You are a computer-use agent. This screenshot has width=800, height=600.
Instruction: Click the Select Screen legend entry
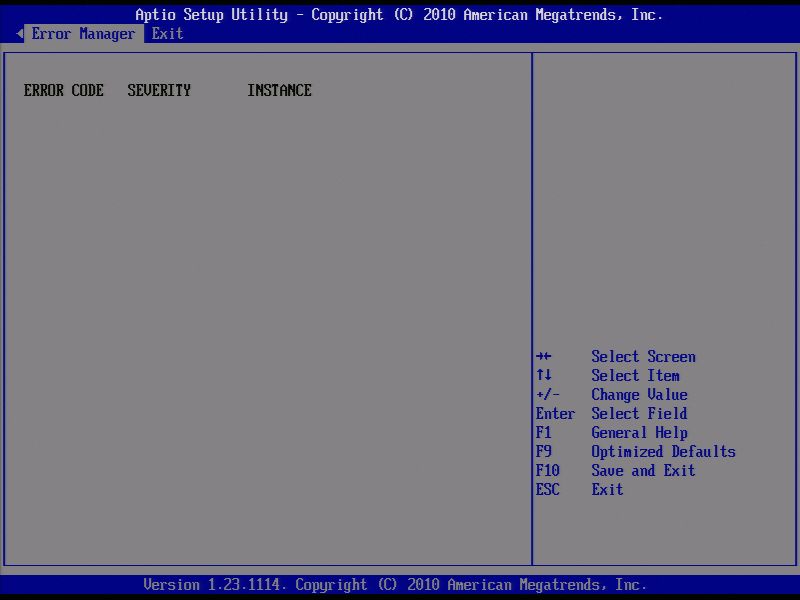coord(643,356)
